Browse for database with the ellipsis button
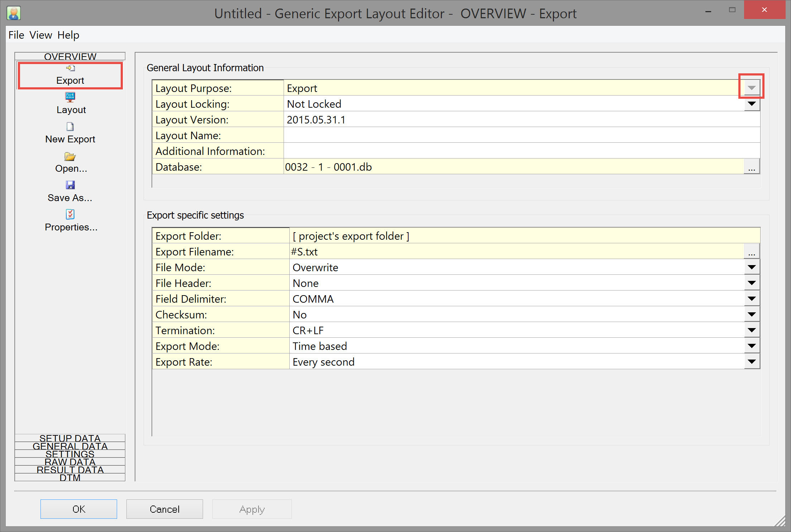The height and width of the screenshot is (532, 791). click(x=752, y=167)
